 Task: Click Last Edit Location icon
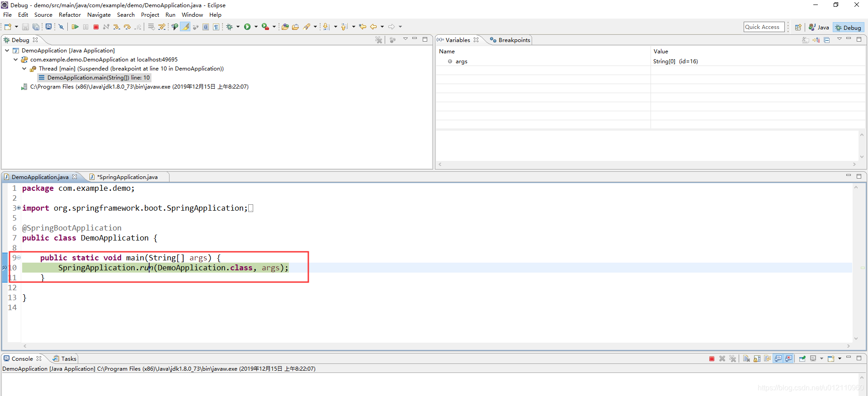pos(363,27)
